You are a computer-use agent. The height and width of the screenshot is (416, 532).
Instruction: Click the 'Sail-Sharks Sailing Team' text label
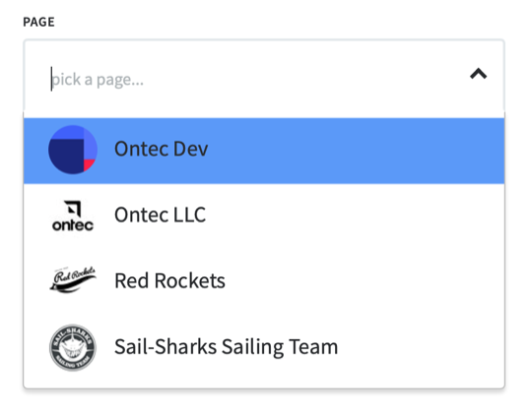226,347
